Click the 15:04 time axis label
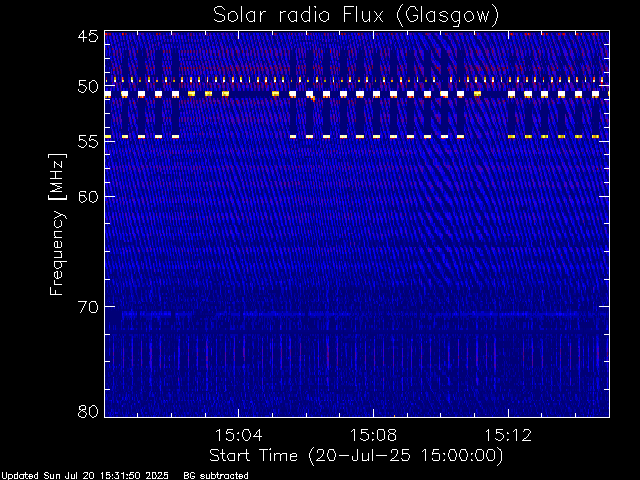640x480 pixels. (238, 435)
